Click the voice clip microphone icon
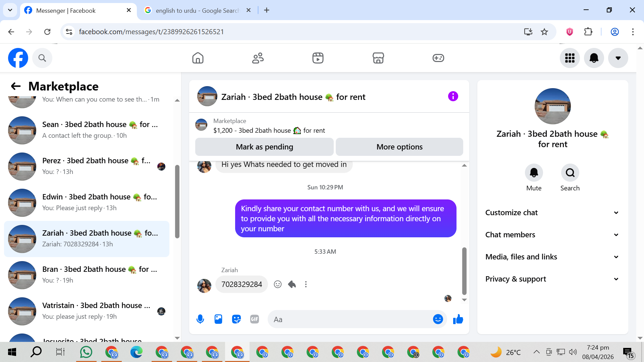This screenshot has width=644, height=362. point(200,319)
